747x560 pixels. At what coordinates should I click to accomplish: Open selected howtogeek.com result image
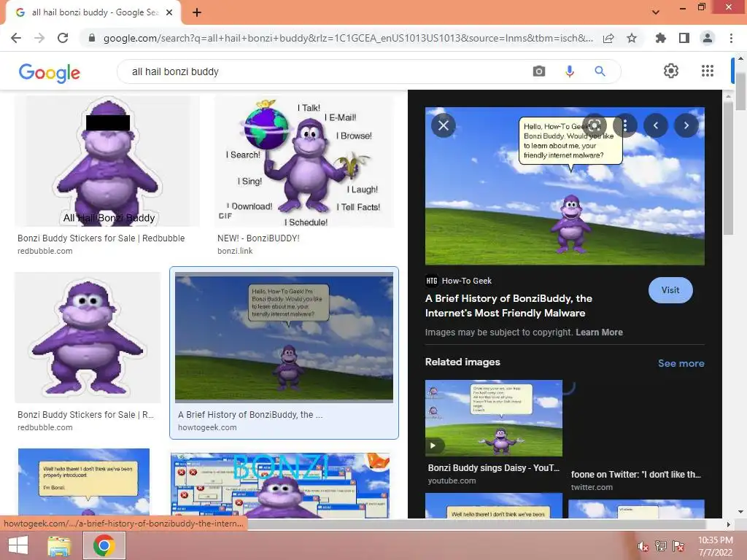284,338
